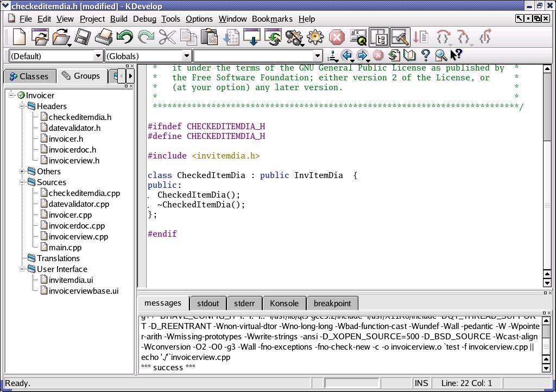Open the Build menu

click(x=118, y=19)
